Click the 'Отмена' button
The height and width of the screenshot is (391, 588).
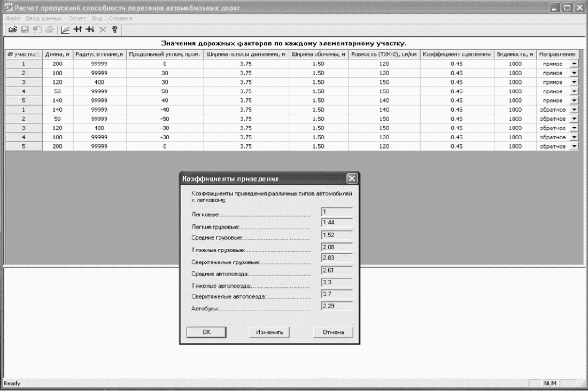[333, 332]
